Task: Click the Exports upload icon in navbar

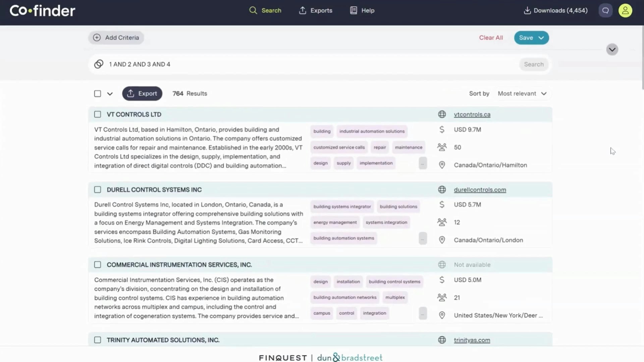Action: coord(303,10)
